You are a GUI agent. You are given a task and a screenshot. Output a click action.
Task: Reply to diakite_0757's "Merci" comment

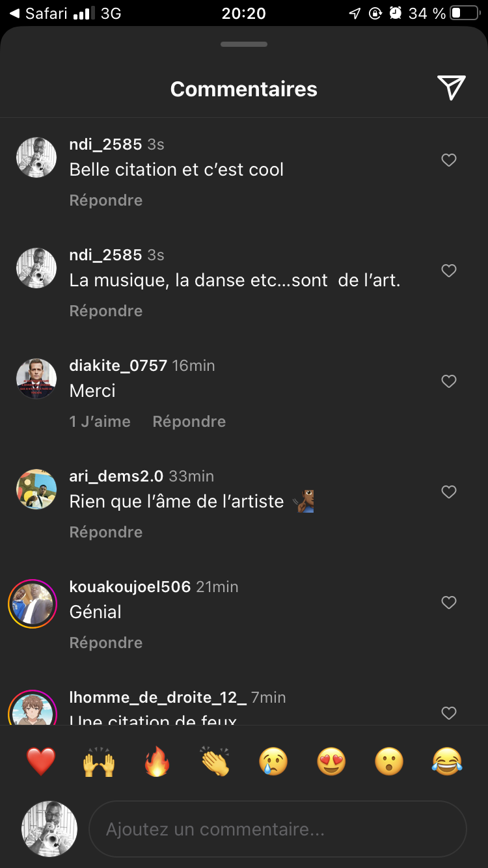point(189,422)
